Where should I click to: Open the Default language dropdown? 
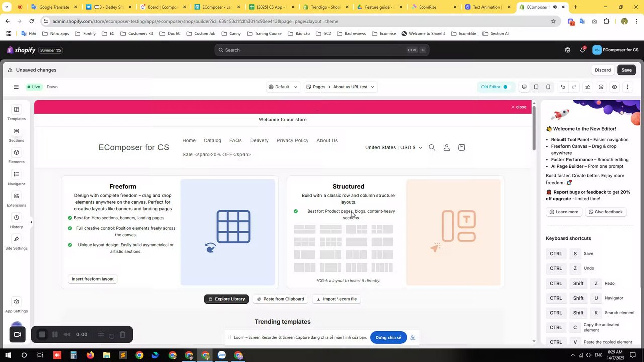283,87
